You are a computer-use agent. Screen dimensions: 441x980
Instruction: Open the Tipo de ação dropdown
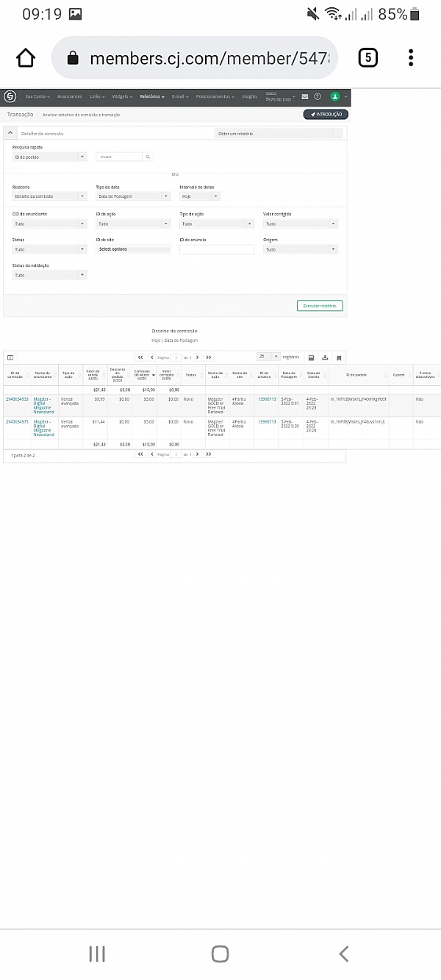point(217,223)
